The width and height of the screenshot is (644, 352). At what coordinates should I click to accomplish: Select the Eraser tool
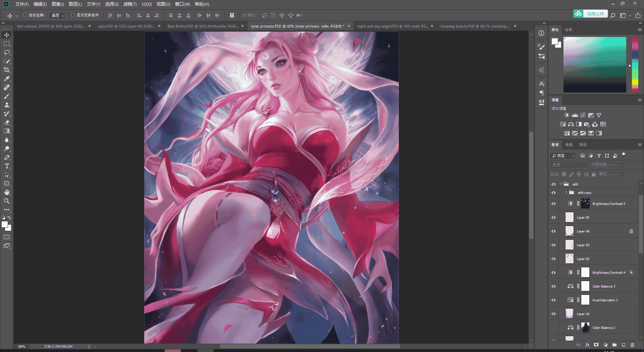(x=7, y=122)
